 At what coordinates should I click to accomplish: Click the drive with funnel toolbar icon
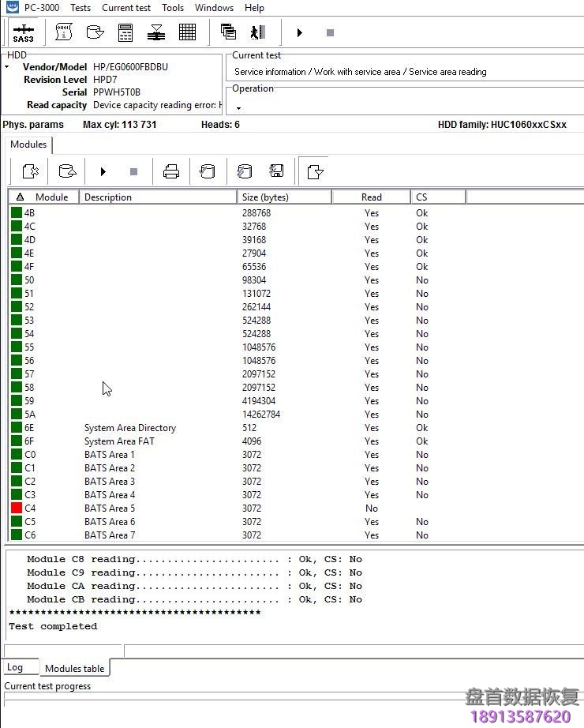(95, 32)
